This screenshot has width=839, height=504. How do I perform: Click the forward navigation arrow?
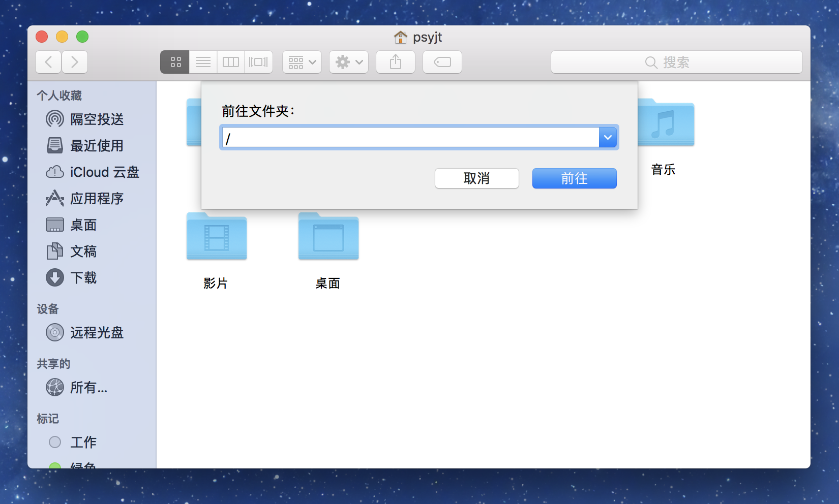[x=74, y=61]
